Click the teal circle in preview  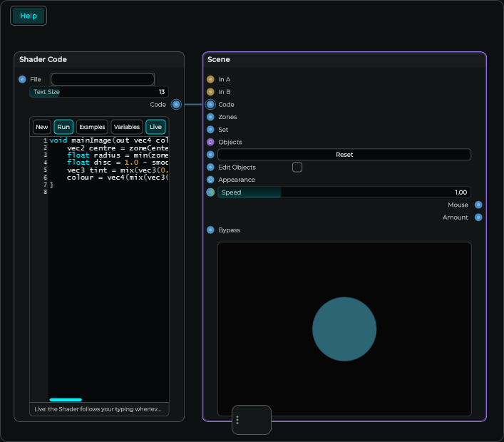click(x=344, y=329)
